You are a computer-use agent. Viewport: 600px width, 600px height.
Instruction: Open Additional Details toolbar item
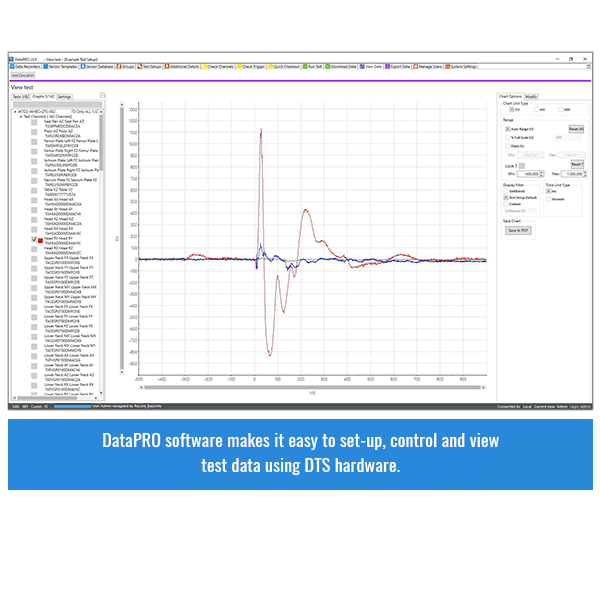click(182, 67)
